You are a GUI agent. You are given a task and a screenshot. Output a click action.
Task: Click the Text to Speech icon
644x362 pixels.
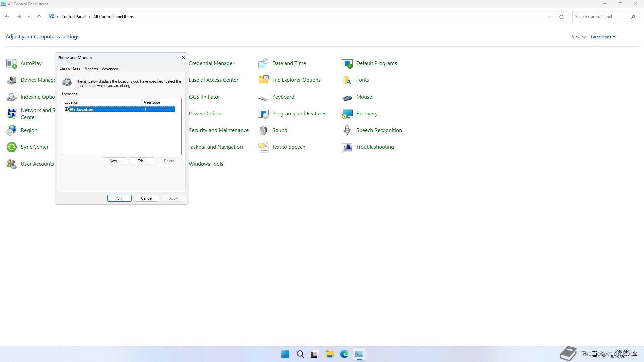(x=263, y=147)
